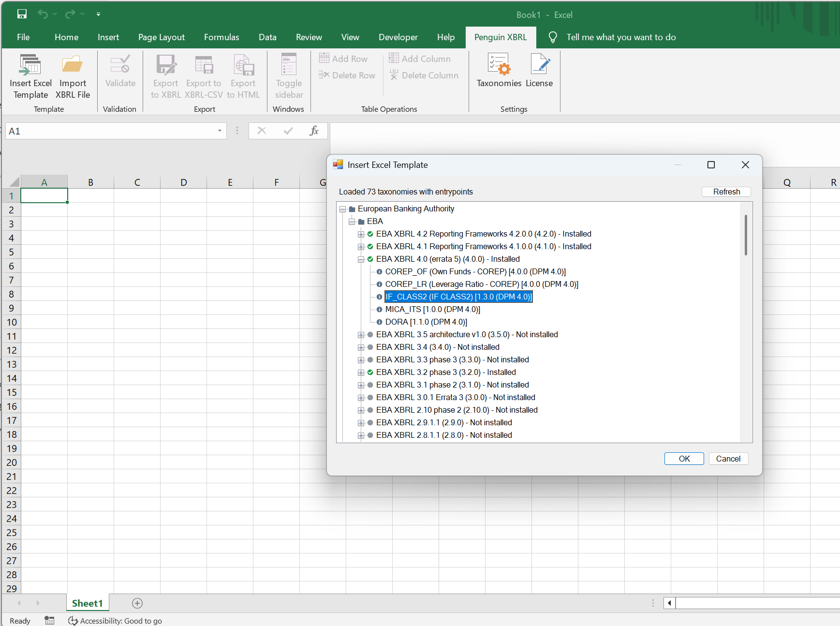840x626 pixels.
Task: Open the Undo history dropdown arrow
Action: [55, 14]
